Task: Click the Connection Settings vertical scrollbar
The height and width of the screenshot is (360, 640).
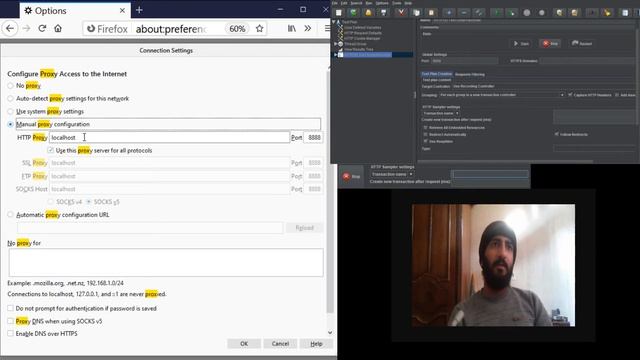Action: (330, 192)
